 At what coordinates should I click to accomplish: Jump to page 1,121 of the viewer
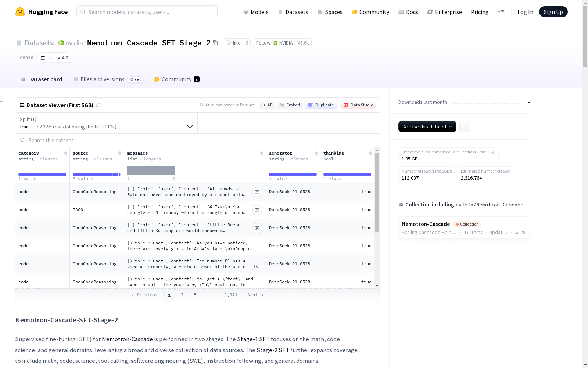pos(231,295)
